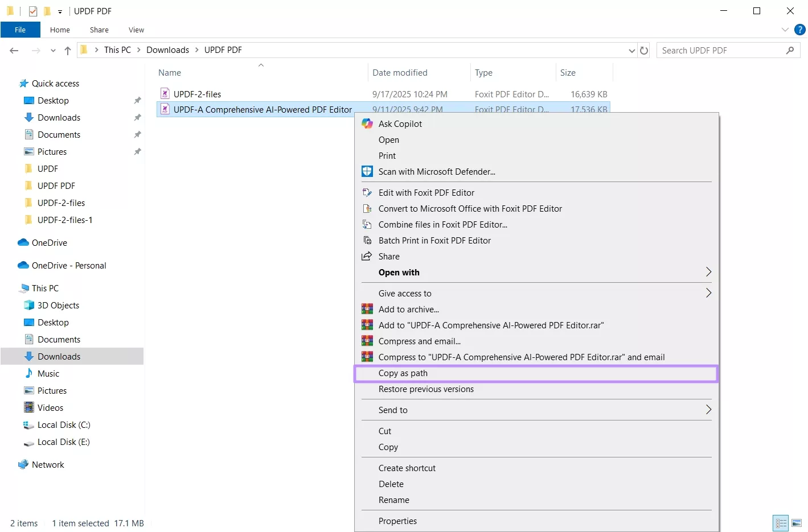This screenshot has width=808, height=532.
Task: Expand the Send to submenu arrow
Action: pos(708,410)
